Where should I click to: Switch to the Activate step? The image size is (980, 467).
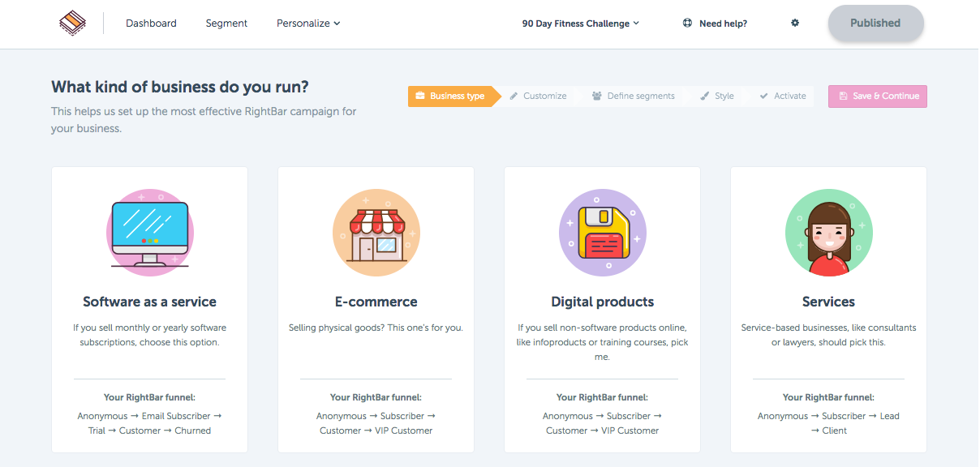pos(782,96)
